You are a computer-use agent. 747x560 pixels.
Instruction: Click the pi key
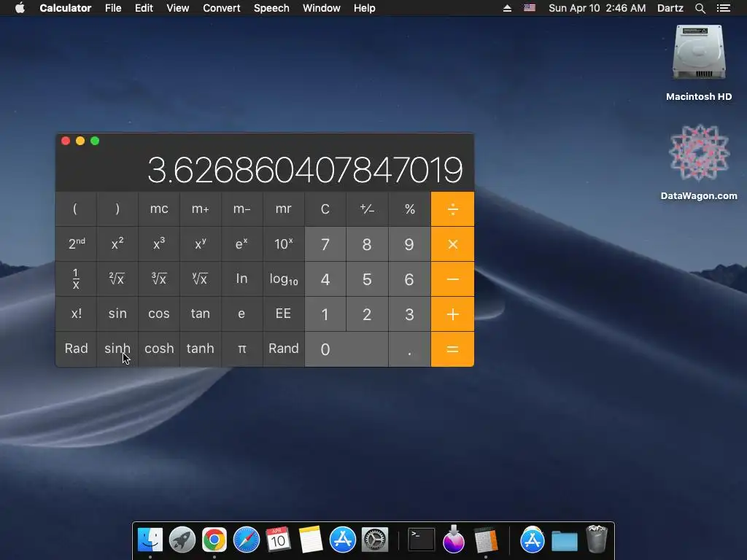click(x=242, y=349)
